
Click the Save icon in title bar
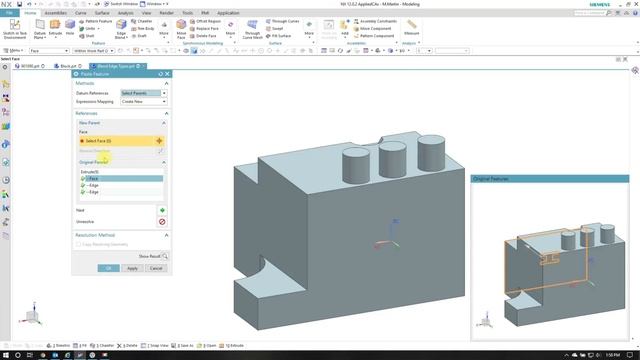pos(19,4)
